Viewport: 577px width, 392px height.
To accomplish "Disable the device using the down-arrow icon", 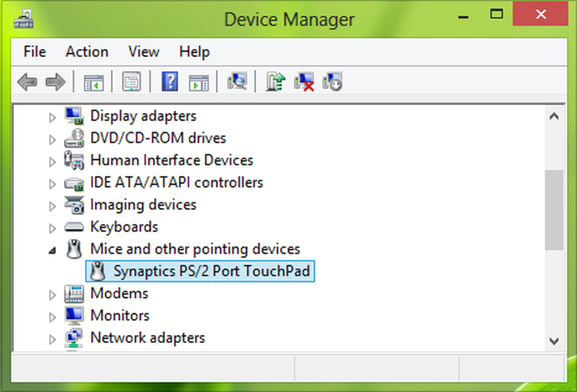I will 332,81.
